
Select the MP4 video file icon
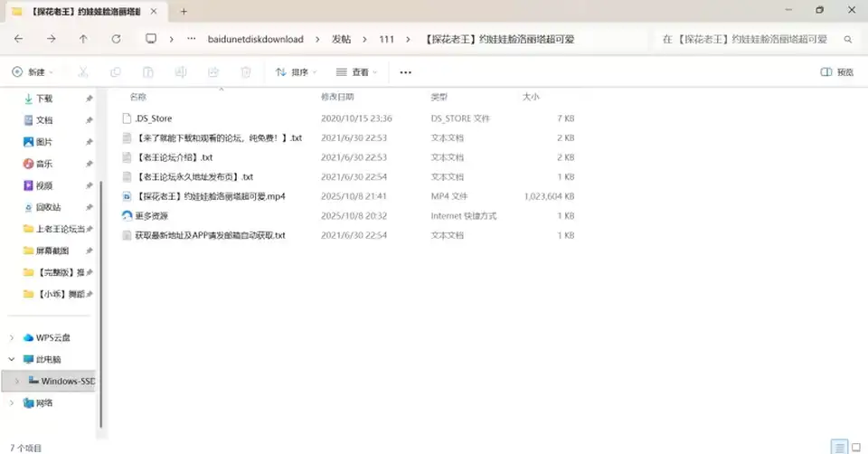(127, 196)
